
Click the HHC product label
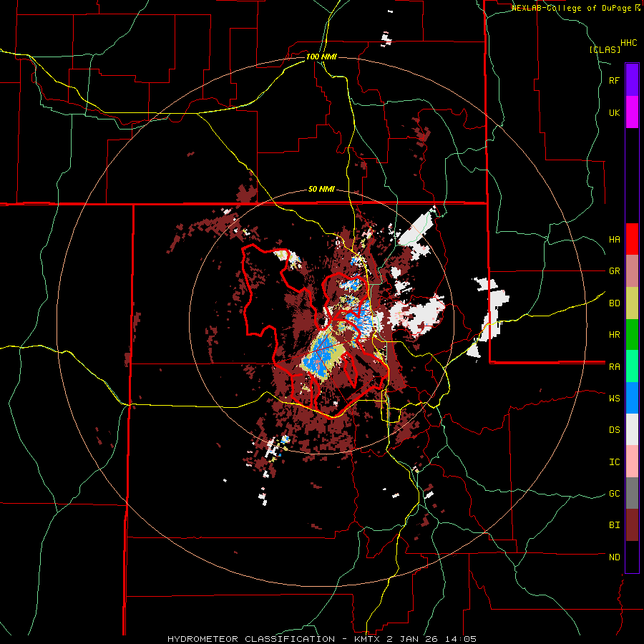pyautogui.click(x=628, y=43)
